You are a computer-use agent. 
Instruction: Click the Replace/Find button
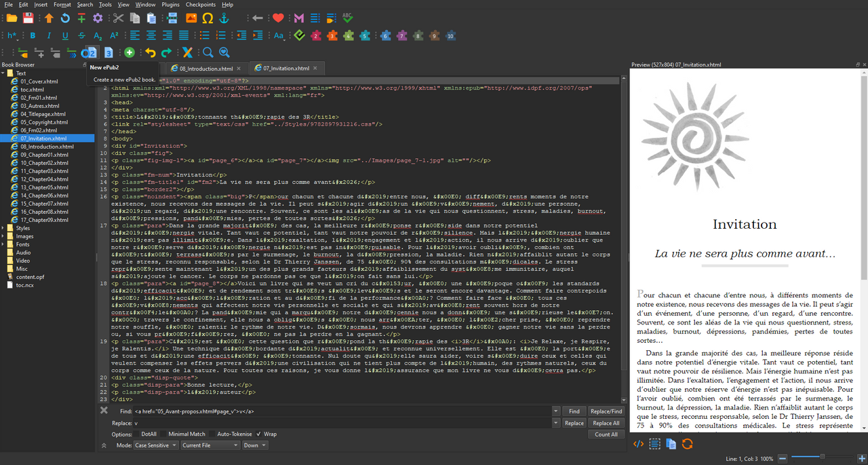point(606,411)
